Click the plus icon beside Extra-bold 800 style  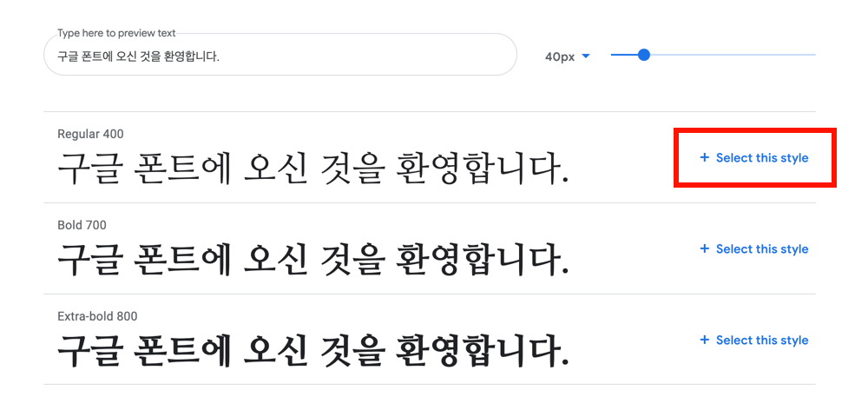[704, 340]
